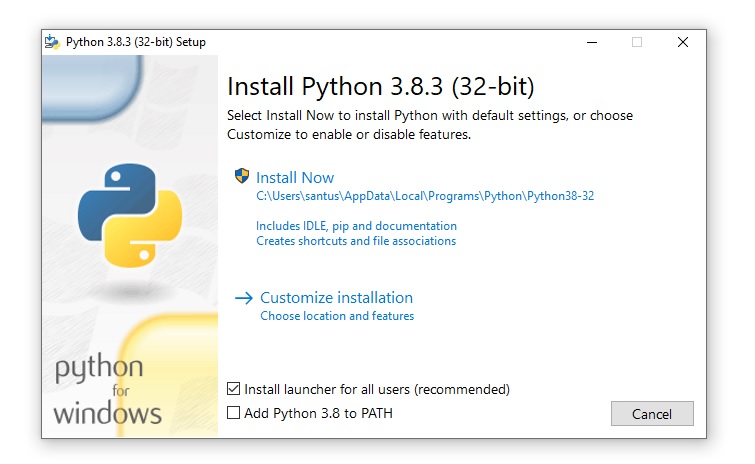The width and height of the screenshot is (755, 464).
Task: Open Customize installation option
Action: [x=337, y=297]
